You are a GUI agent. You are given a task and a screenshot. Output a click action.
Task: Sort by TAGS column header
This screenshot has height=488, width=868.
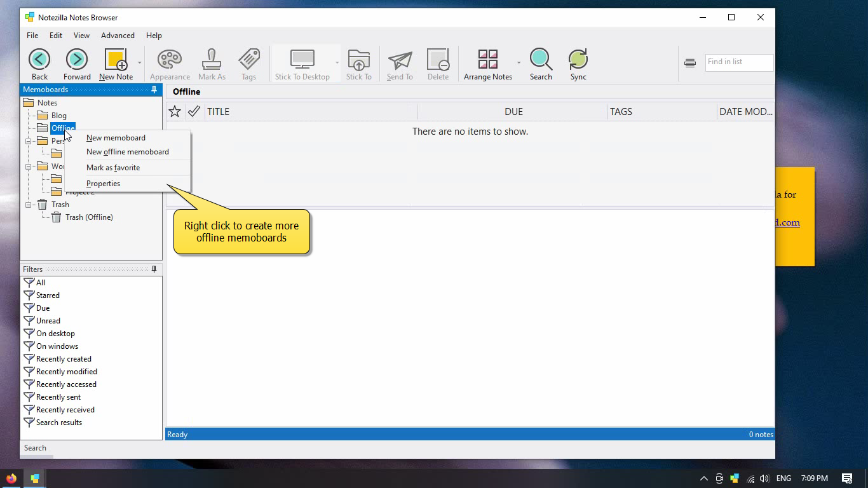click(662, 111)
